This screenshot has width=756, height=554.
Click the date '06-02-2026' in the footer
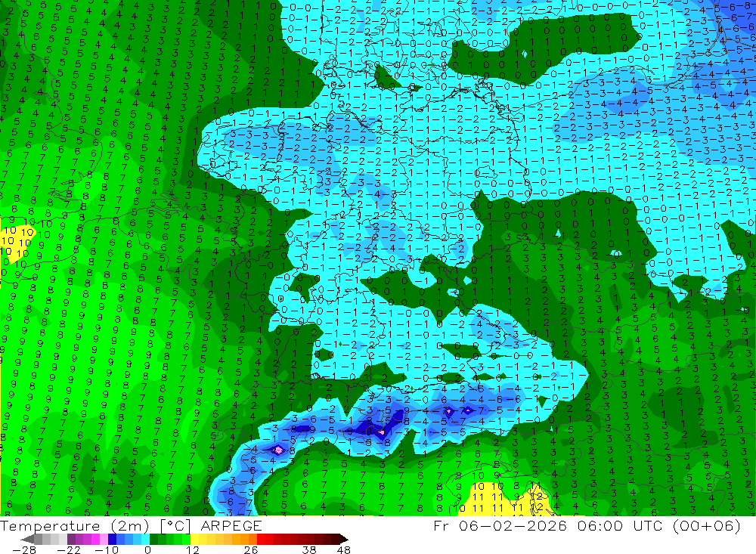[513, 525]
